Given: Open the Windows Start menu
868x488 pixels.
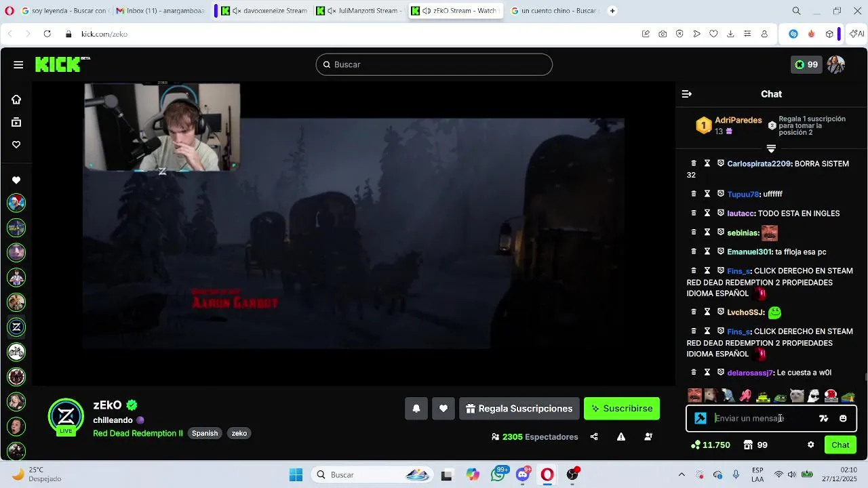Looking at the screenshot, I should [296, 474].
